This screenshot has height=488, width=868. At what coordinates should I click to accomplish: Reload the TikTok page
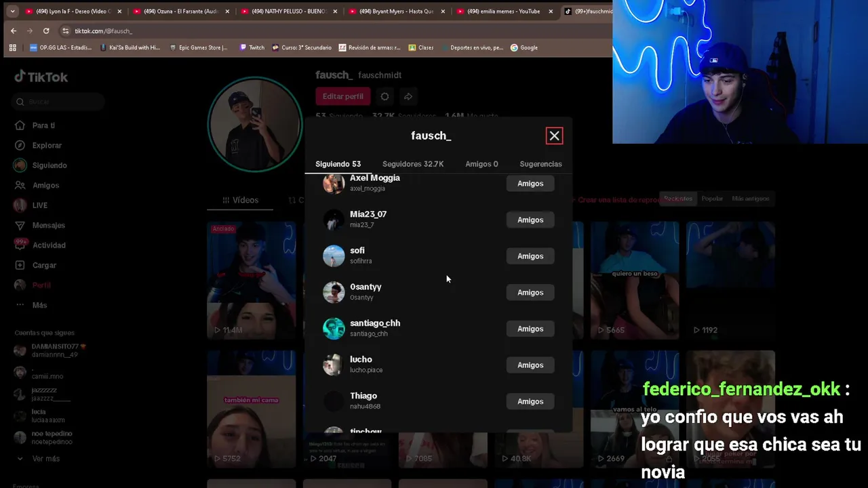pos(46,31)
